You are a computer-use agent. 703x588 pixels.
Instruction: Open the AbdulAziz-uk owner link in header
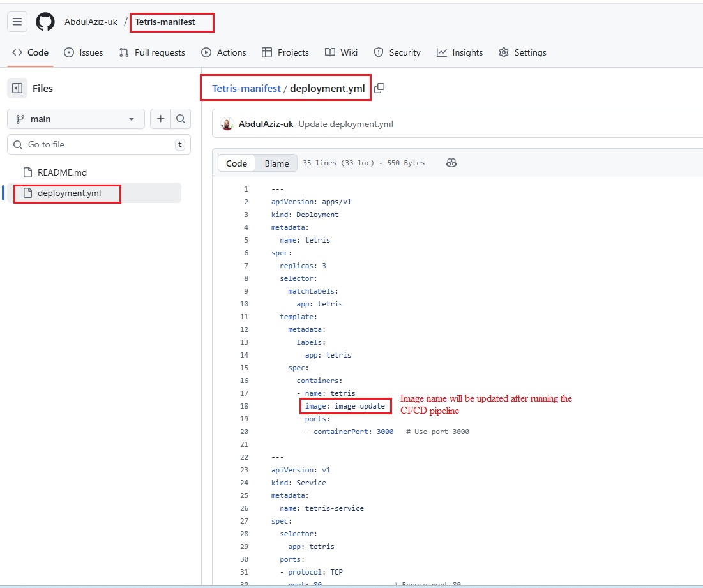91,22
